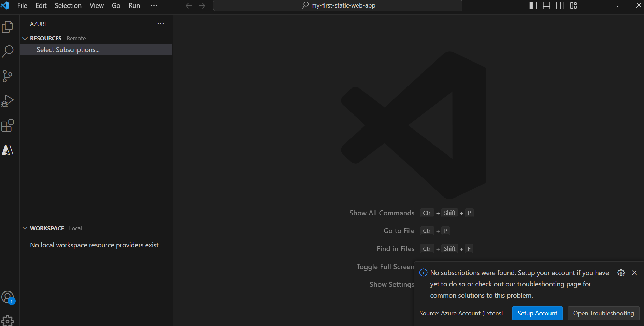
Task: Click Select Subscriptions in the Azure panel
Action: tap(68, 50)
